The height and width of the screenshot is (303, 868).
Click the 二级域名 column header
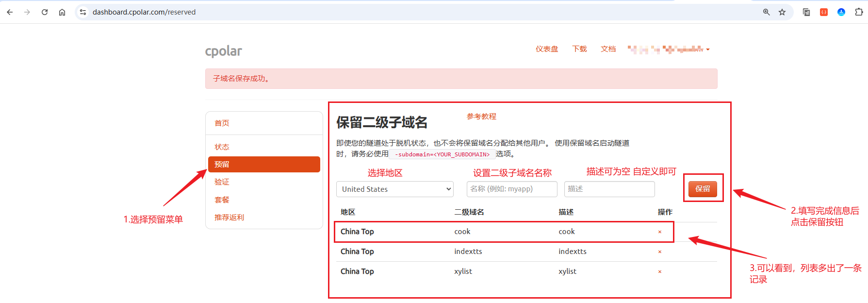pos(469,212)
